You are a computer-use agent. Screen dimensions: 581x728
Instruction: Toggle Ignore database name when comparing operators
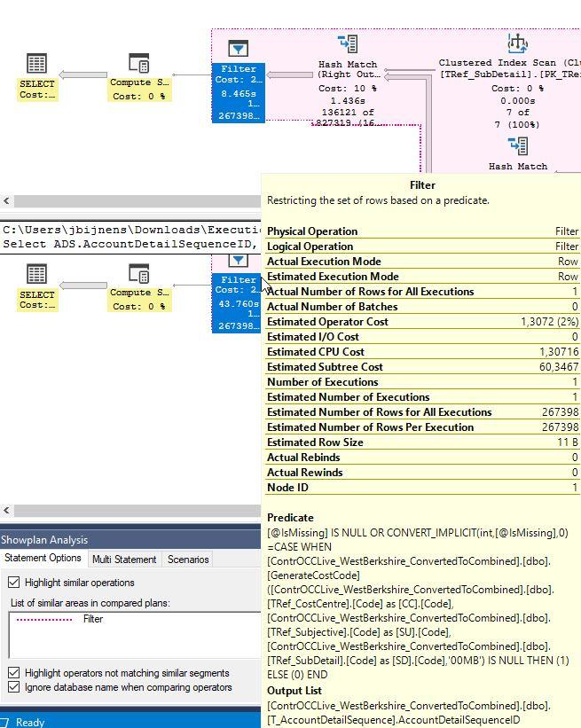(14, 687)
